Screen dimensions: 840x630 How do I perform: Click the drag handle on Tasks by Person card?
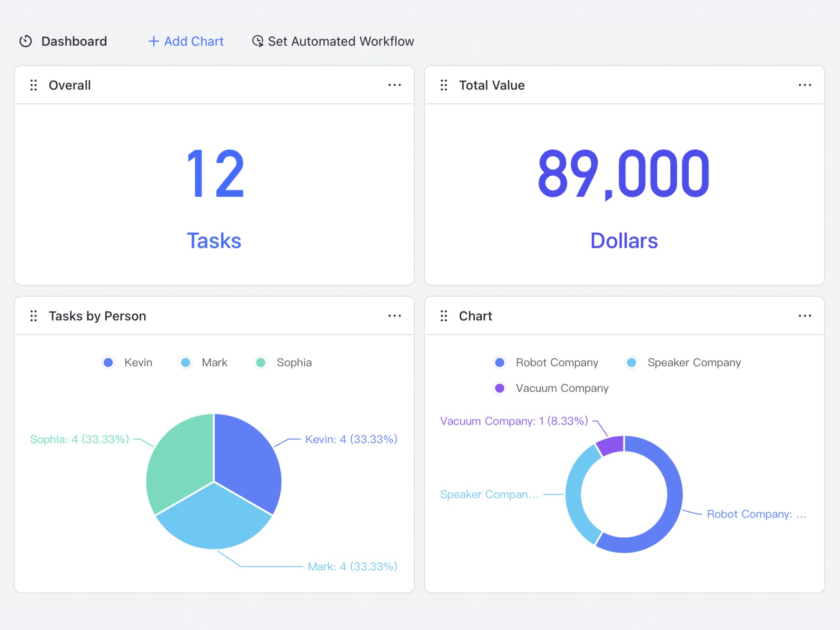[x=34, y=316]
